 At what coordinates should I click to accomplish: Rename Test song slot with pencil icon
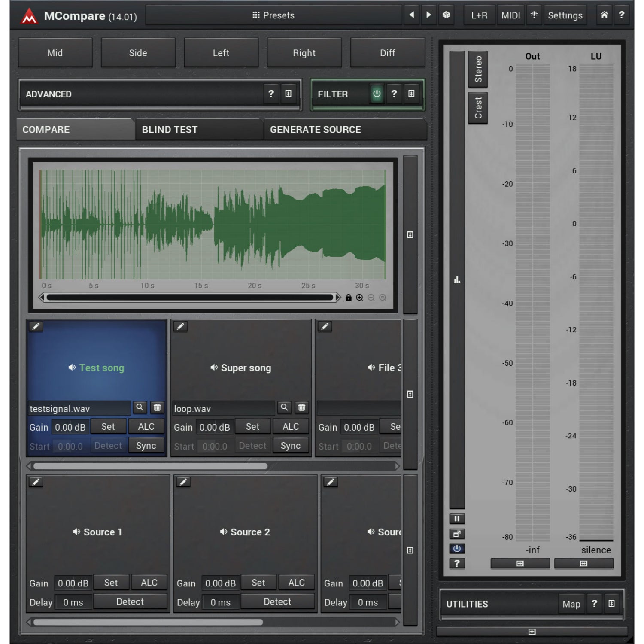click(x=36, y=326)
